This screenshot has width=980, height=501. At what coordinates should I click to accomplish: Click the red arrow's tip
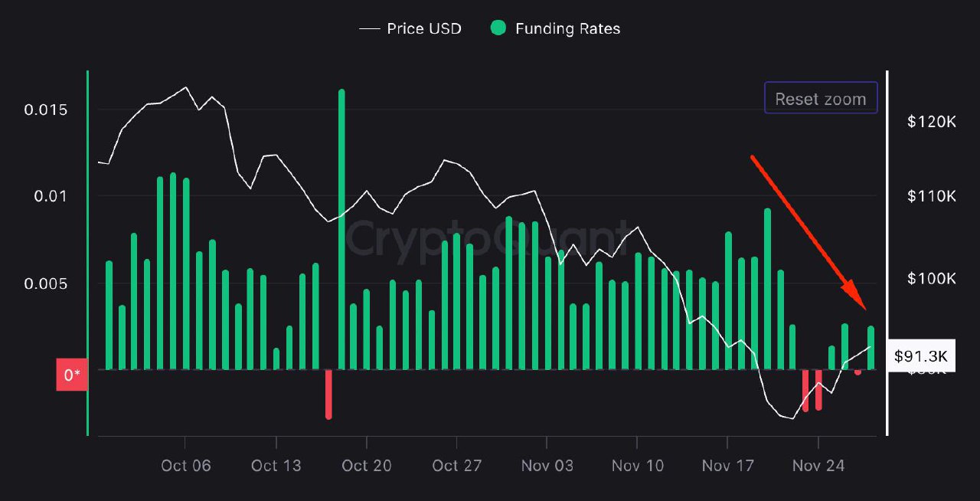pyautogui.click(x=865, y=308)
